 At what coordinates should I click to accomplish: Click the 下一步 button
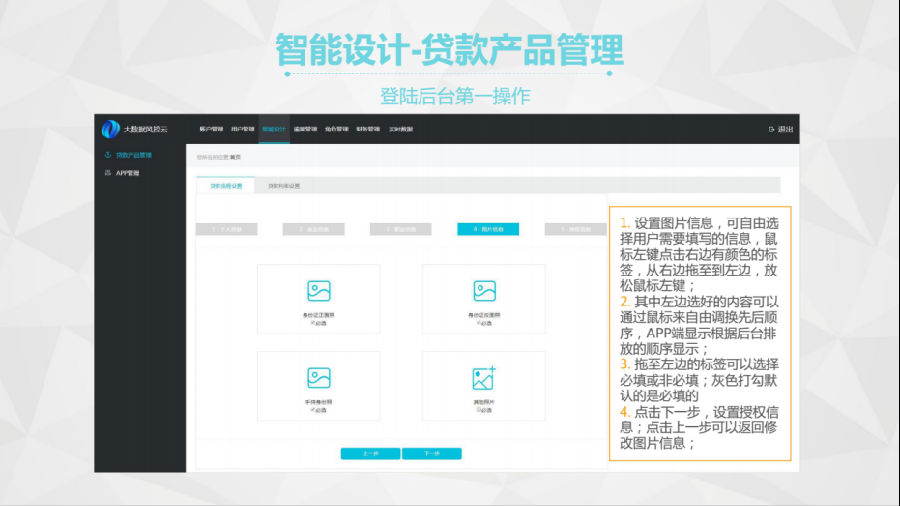coord(431,454)
